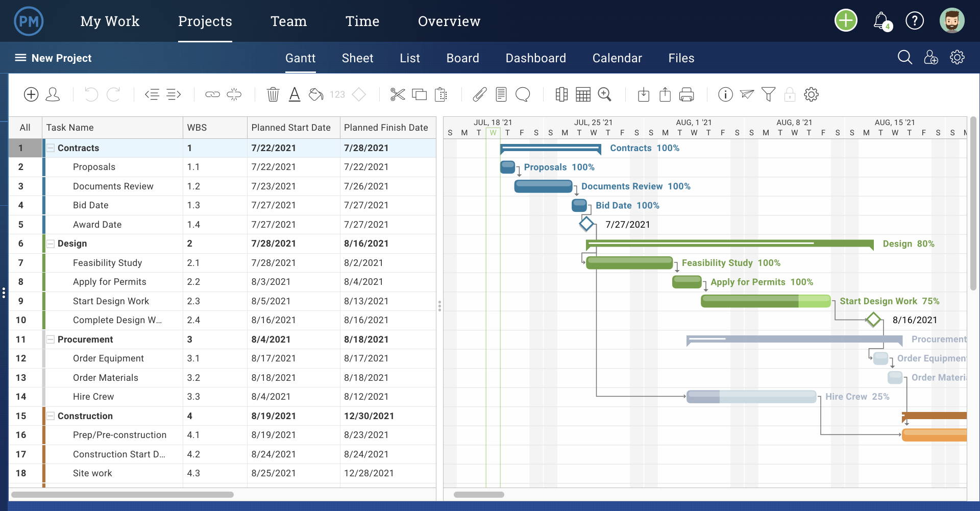980x511 pixels.
Task: Click the Gantt chart vertical scrollbar
Action: [973, 203]
